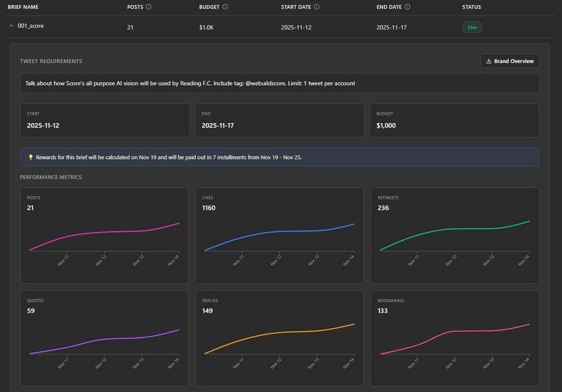Click the START card showing 2025-11-12
562x392 pixels.
pyautogui.click(x=105, y=120)
